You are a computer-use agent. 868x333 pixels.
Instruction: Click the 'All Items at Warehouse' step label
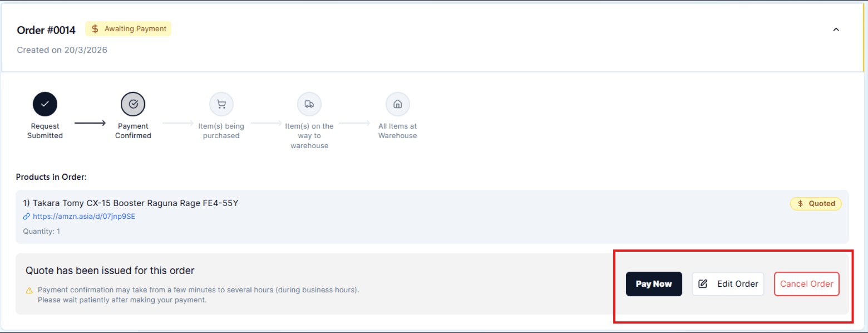coord(397,131)
